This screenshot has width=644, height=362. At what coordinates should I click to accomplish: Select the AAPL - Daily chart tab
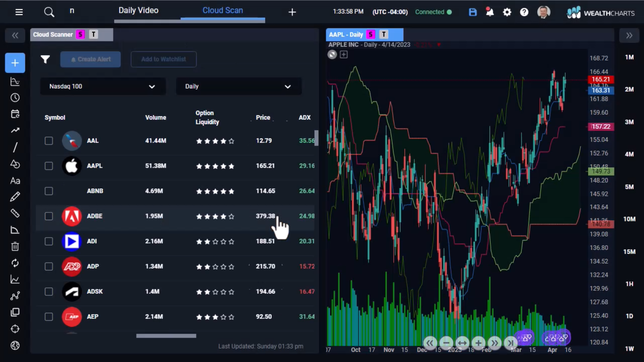365,35
